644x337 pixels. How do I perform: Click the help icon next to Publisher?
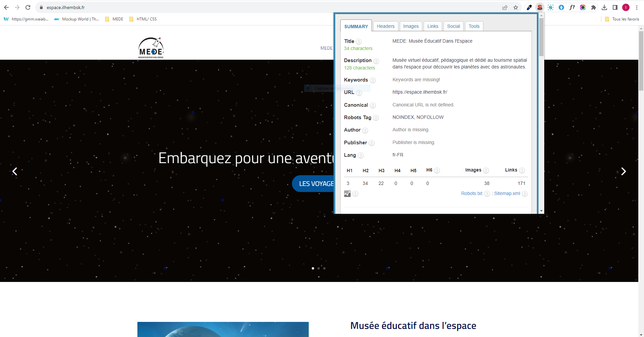372,143
